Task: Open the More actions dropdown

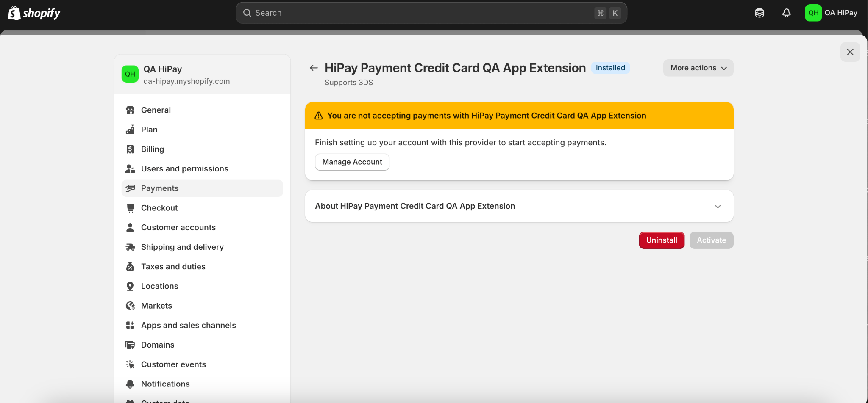Action: pyautogui.click(x=698, y=68)
